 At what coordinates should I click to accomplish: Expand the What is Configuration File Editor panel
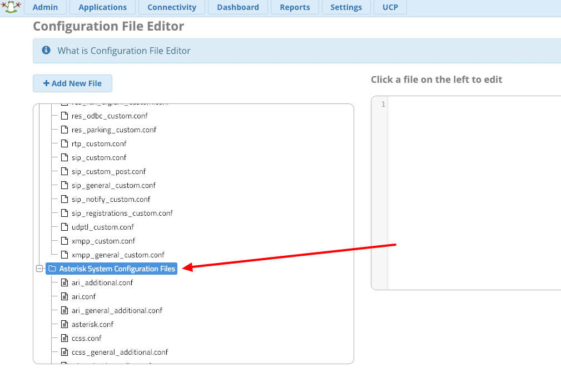point(123,51)
